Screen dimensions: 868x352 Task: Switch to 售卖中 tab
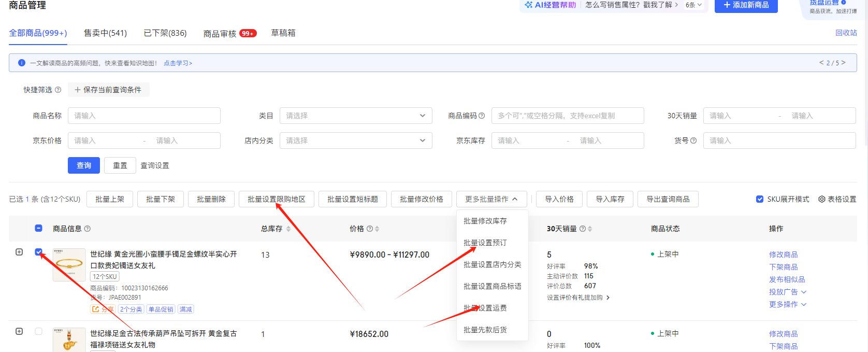tap(105, 33)
